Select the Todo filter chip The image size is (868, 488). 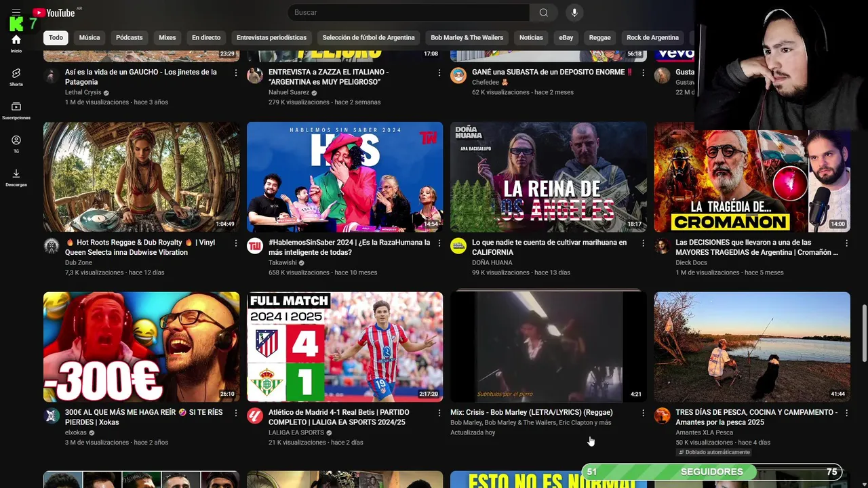pos(56,38)
